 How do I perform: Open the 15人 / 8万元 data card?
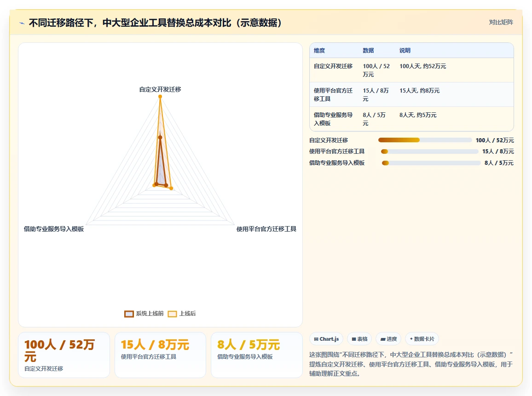(161, 355)
